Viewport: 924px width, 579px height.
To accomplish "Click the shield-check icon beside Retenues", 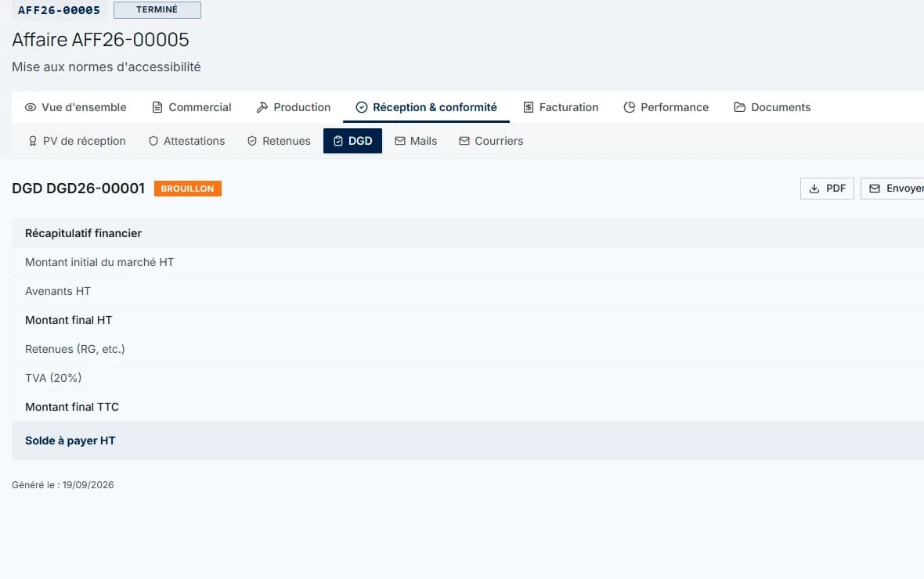I will (x=252, y=141).
